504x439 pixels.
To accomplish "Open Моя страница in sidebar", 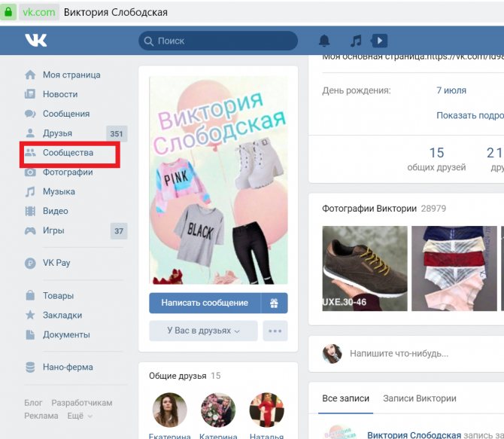I will (x=71, y=75).
